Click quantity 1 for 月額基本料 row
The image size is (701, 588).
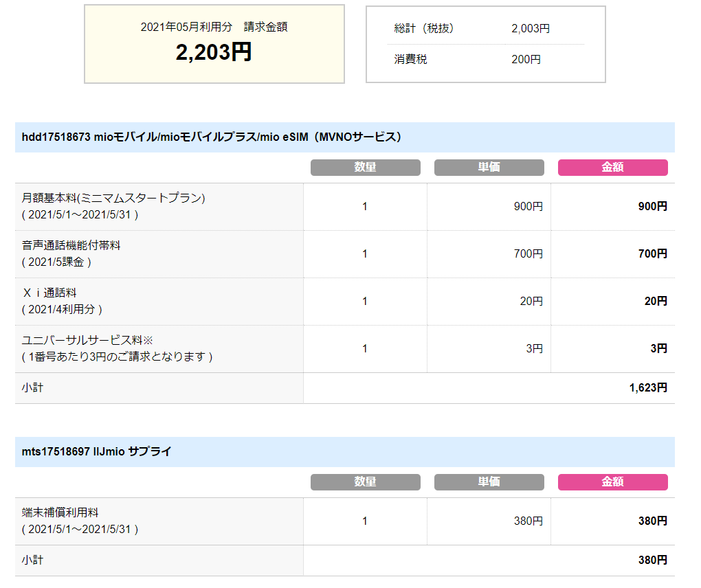tap(365, 207)
